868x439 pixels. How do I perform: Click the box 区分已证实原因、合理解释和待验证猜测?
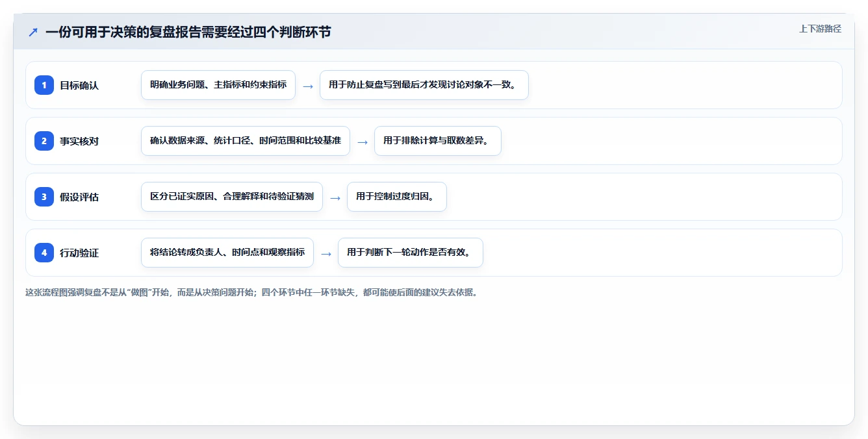pos(232,197)
